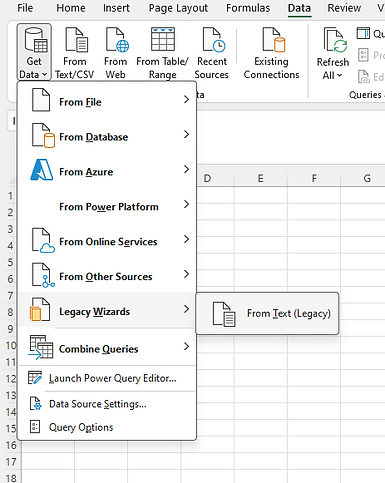The width and height of the screenshot is (385, 483).
Task: Select the Data ribbon tab
Action: [x=299, y=8]
